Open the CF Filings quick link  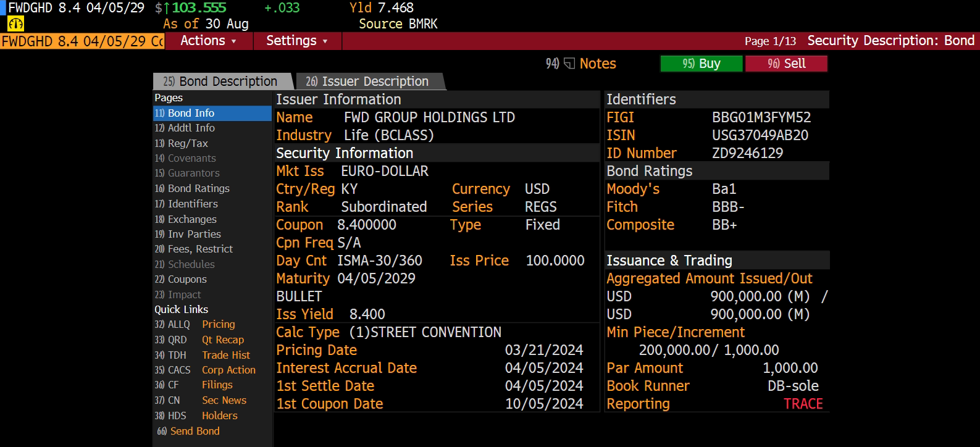[x=194, y=385]
